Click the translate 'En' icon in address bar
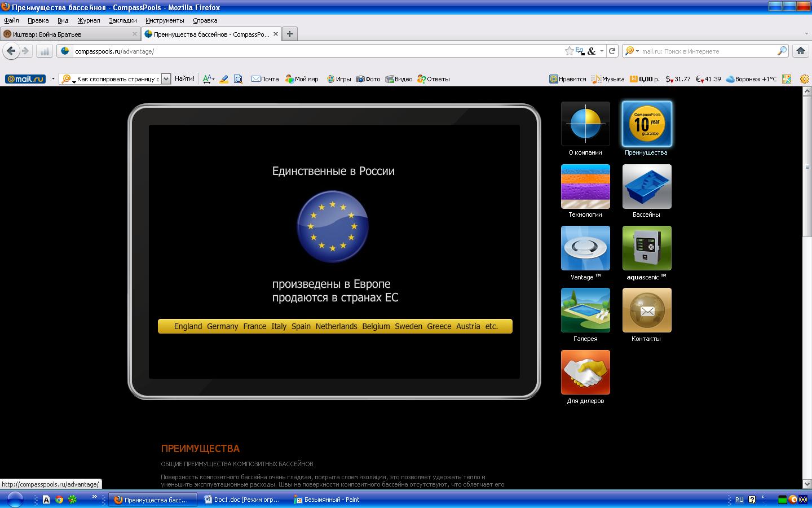Screen dimensions: 812x508 580,51
